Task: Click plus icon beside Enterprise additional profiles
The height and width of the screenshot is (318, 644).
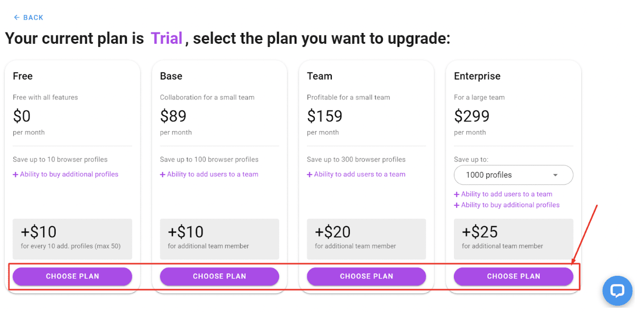Action: [x=456, y=205]
